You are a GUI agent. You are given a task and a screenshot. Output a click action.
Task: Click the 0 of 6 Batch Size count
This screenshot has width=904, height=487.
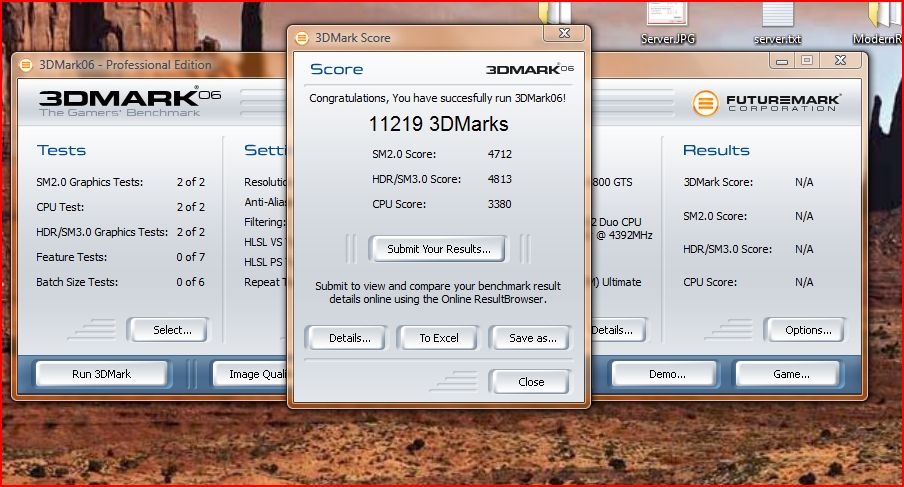(190, 282)
